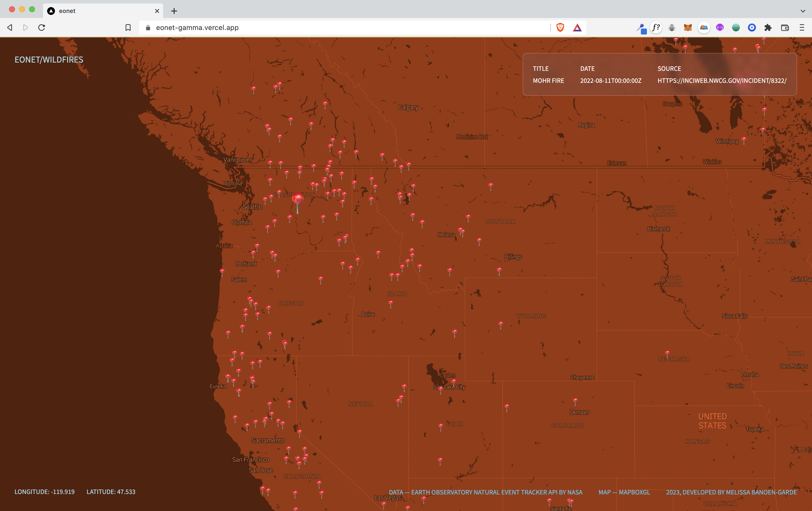Bookmark this page with the bookmark icon
Image resolution: width=812 pixels, height=511 pixels.
128,28
